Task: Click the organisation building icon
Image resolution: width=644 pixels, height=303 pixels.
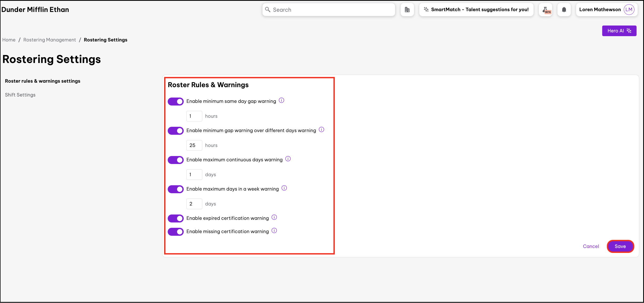Action: [x=407, y=10]
